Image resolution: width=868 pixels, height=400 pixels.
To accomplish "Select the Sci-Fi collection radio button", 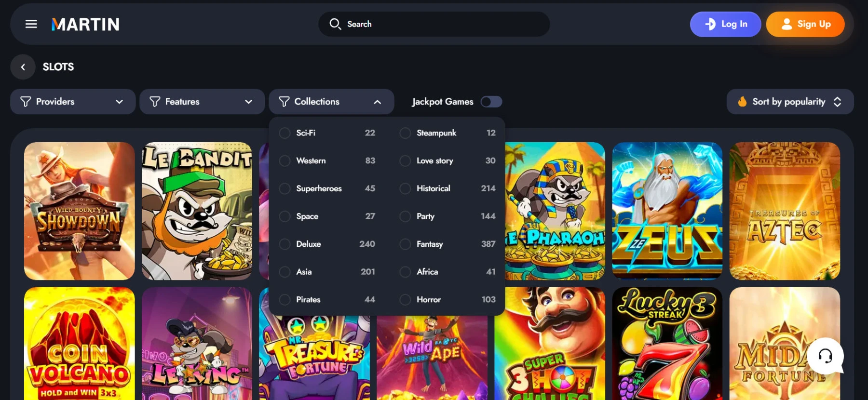I will tap(285, 133).
